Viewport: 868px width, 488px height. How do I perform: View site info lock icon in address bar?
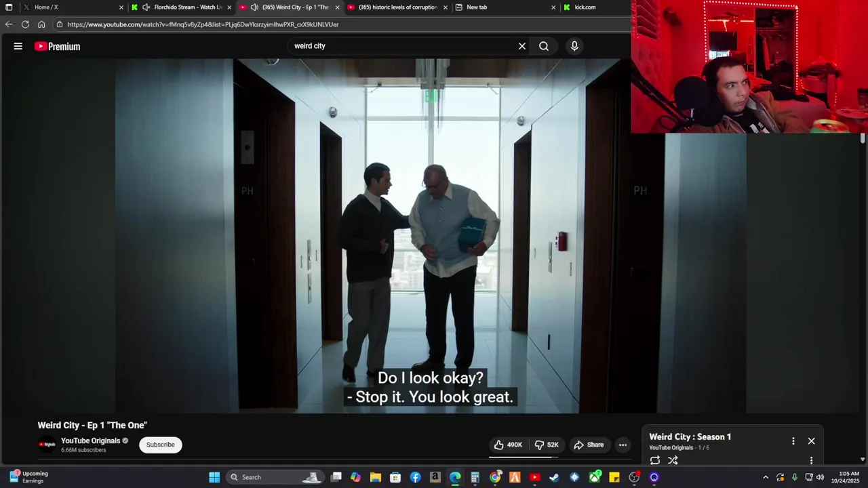pyautogui.click(x=60, y=24)
